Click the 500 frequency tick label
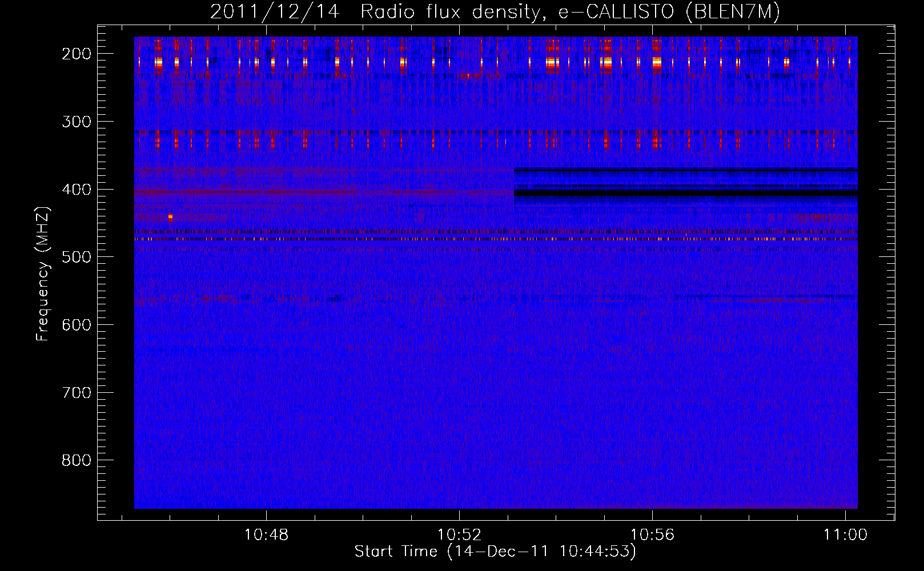The image size is (924, 571). tap(76, 257)
